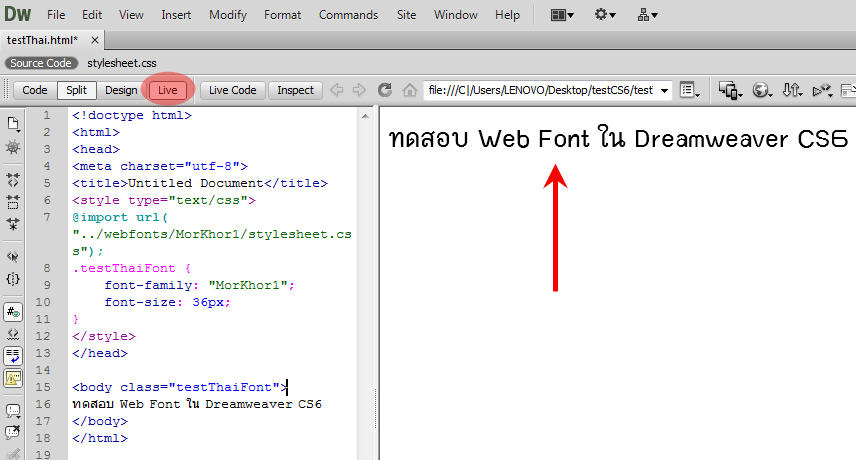Open the Edit menu
The height and width of the screenshot is (460, 856).
(92, 15)
